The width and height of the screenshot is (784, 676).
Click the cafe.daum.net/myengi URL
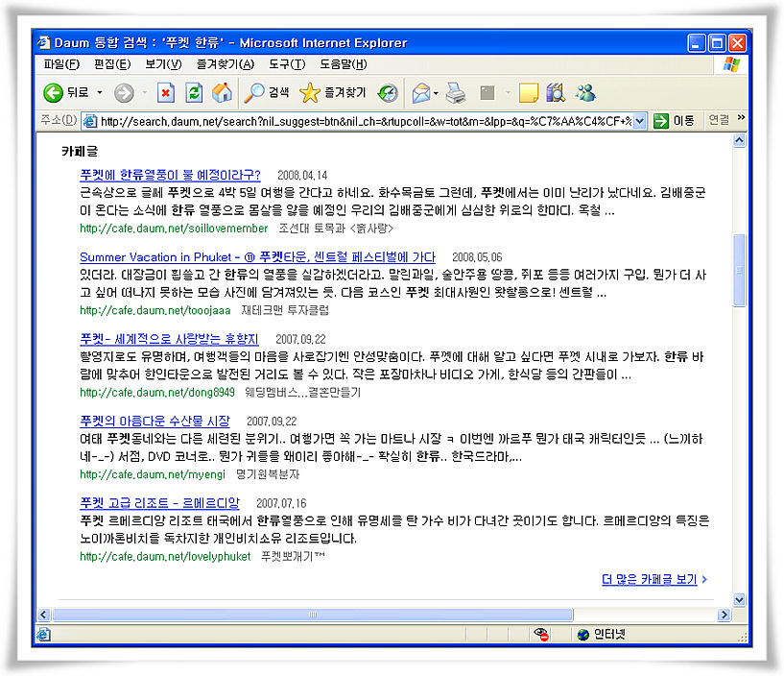pos(153,475)
